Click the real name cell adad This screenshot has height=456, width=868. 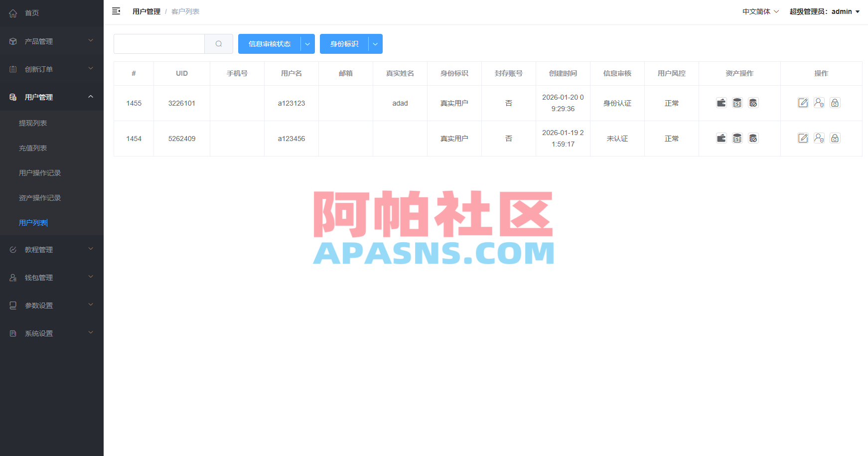pos(400,103)
